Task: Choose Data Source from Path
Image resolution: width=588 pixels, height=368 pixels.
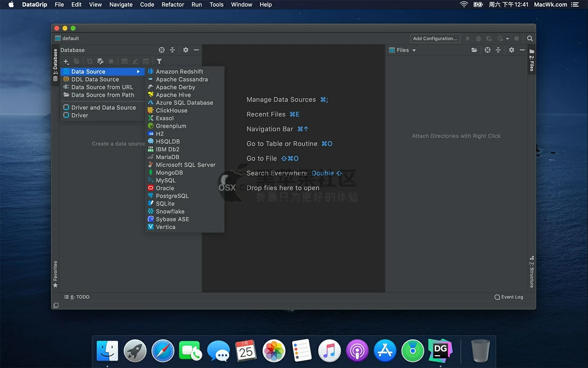Action: [102, 95]
